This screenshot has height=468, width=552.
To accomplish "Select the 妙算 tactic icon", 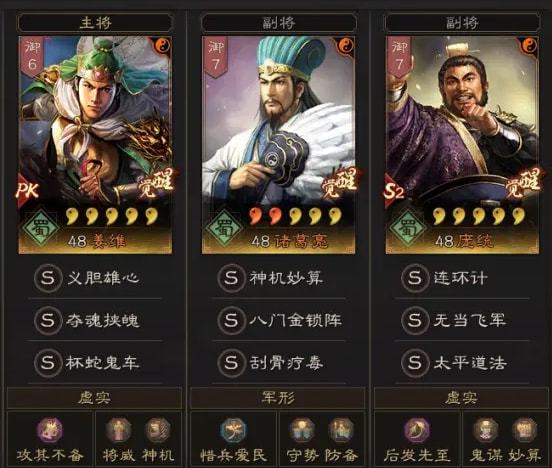I will coord(524,430).
